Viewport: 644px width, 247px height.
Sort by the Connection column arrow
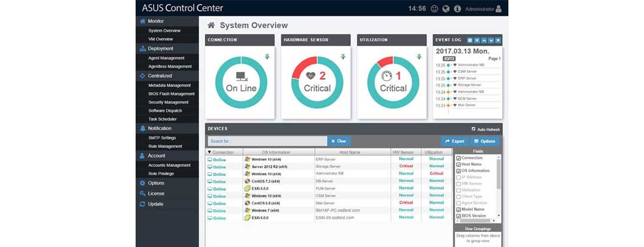[x=209, y=153]
